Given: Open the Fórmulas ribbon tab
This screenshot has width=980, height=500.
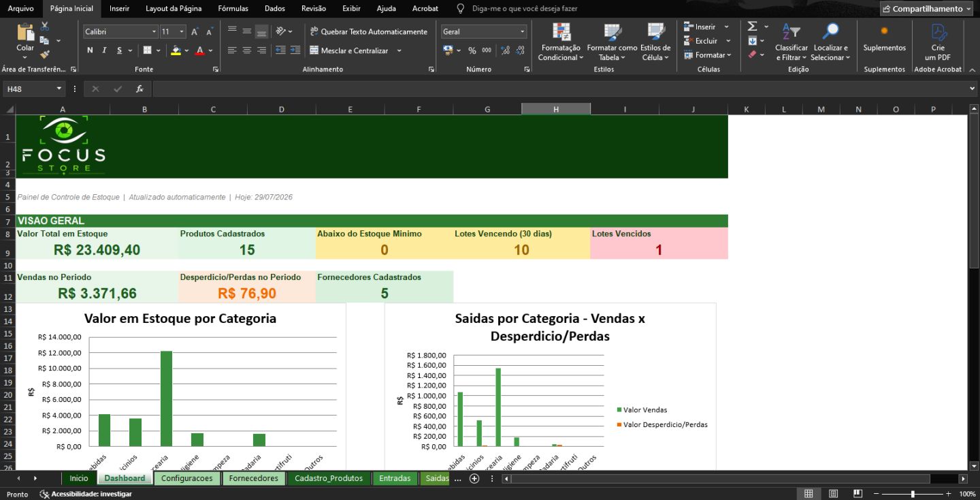Looking at the screenshot, I should coord(233,8).
